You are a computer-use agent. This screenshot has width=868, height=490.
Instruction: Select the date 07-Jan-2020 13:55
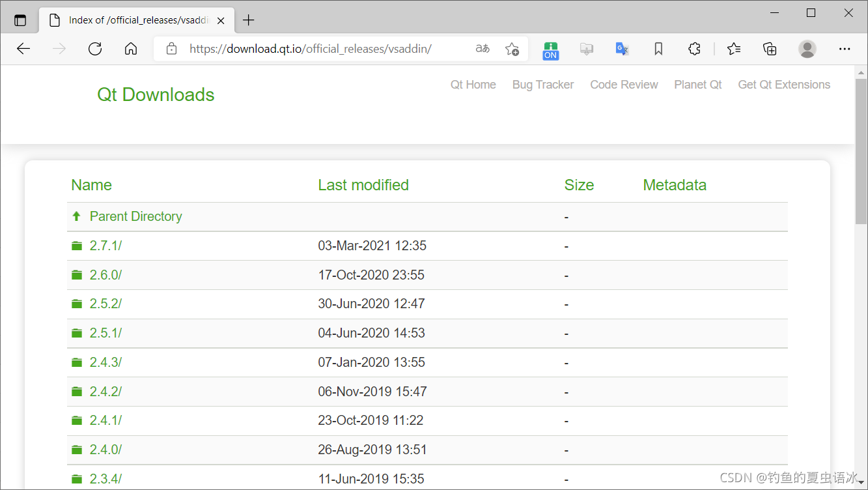tap(371, 362)
